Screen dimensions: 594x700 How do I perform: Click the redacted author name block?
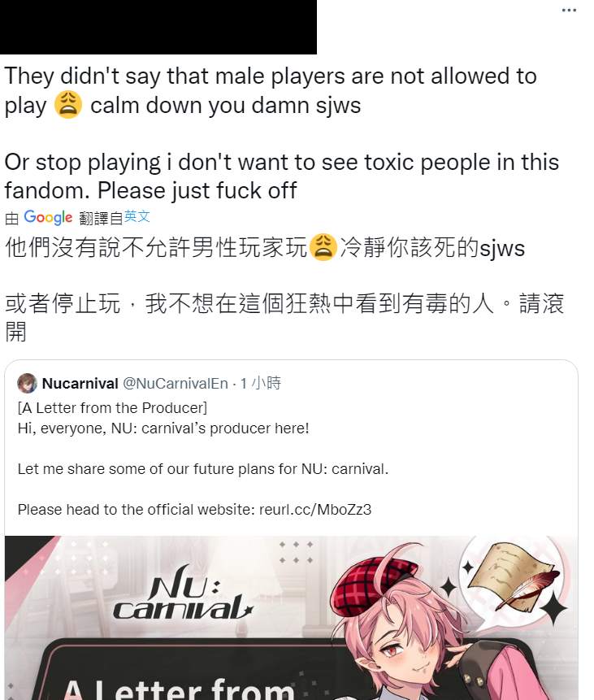158,27
